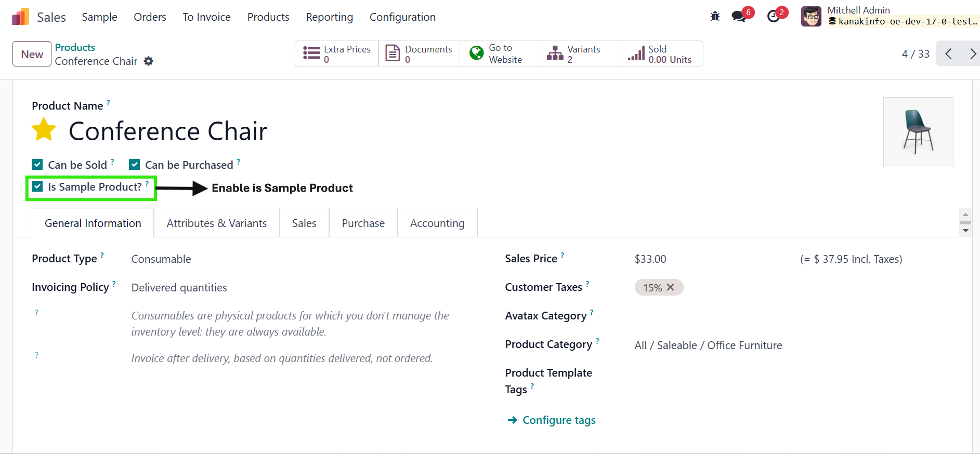Show help tooltip for Product Type
The width and height of the screenshot is (980, 454).
(102, 255)
